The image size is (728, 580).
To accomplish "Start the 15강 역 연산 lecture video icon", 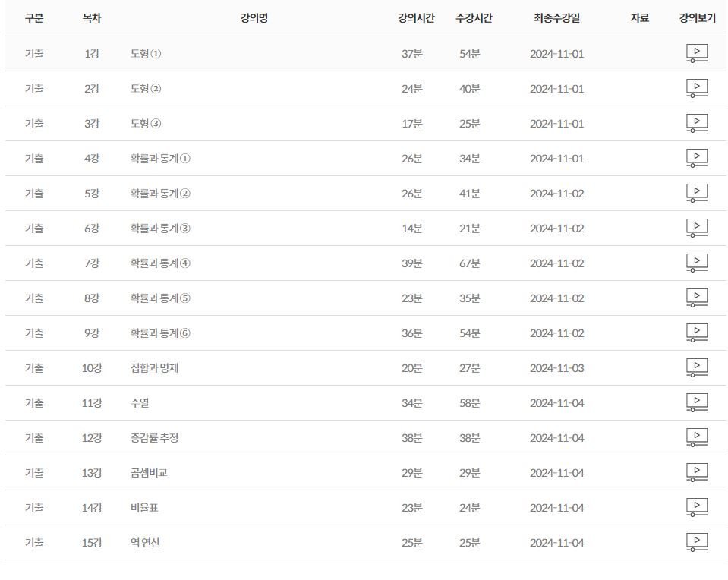I will coord(696,542).
